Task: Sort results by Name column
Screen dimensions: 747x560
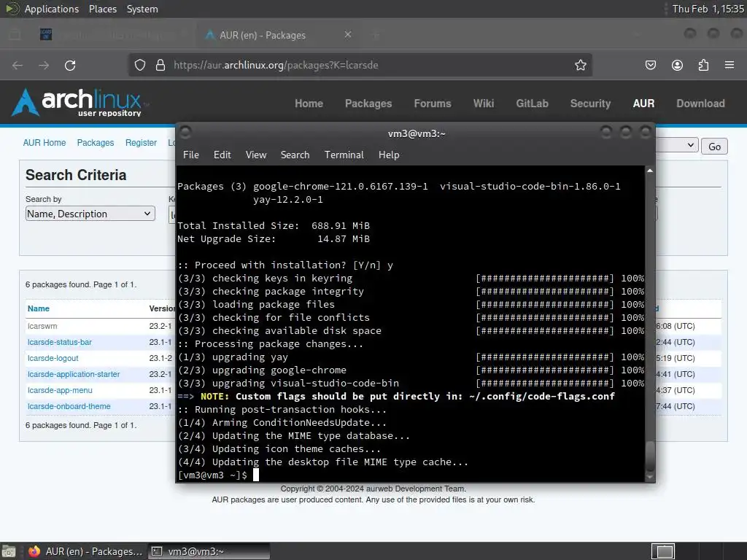Action: coord(39,308)
